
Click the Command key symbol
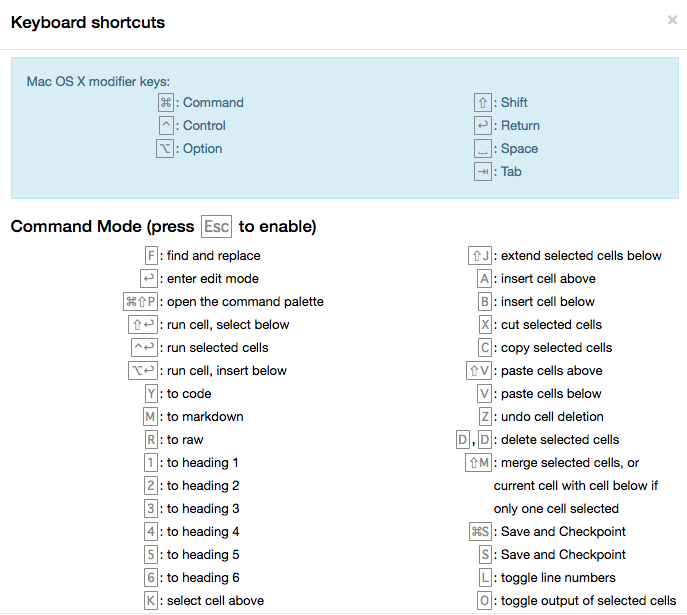click(x=166, y=102)
